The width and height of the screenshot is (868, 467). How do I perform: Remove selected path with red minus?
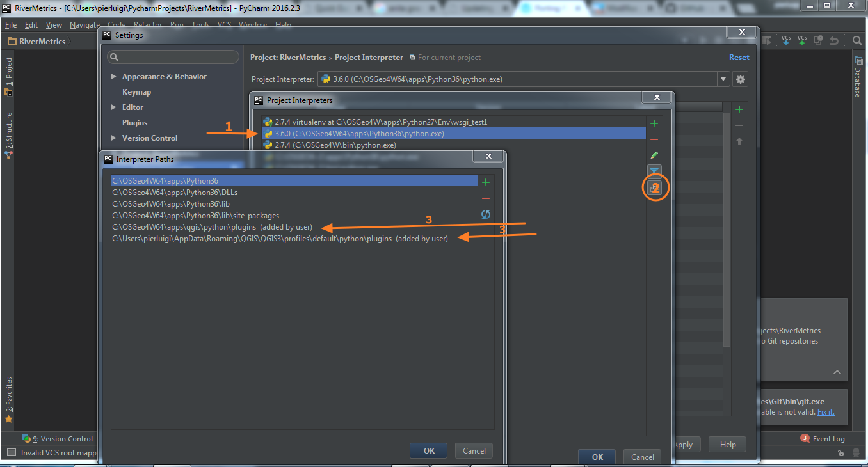(x=485, y=198)
